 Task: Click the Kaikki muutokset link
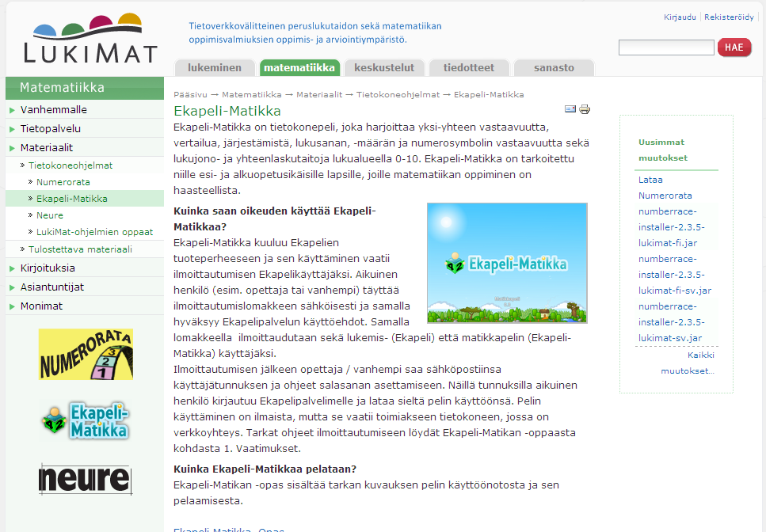[688, 363]
